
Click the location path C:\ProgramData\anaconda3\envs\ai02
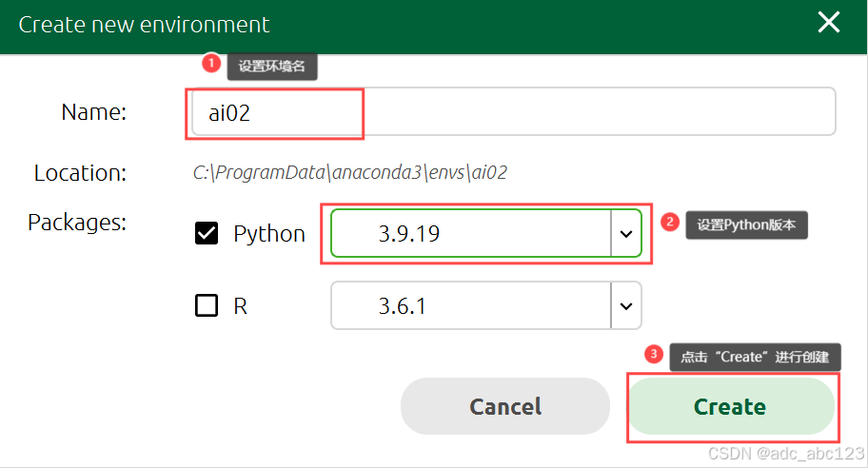(350, 172)
